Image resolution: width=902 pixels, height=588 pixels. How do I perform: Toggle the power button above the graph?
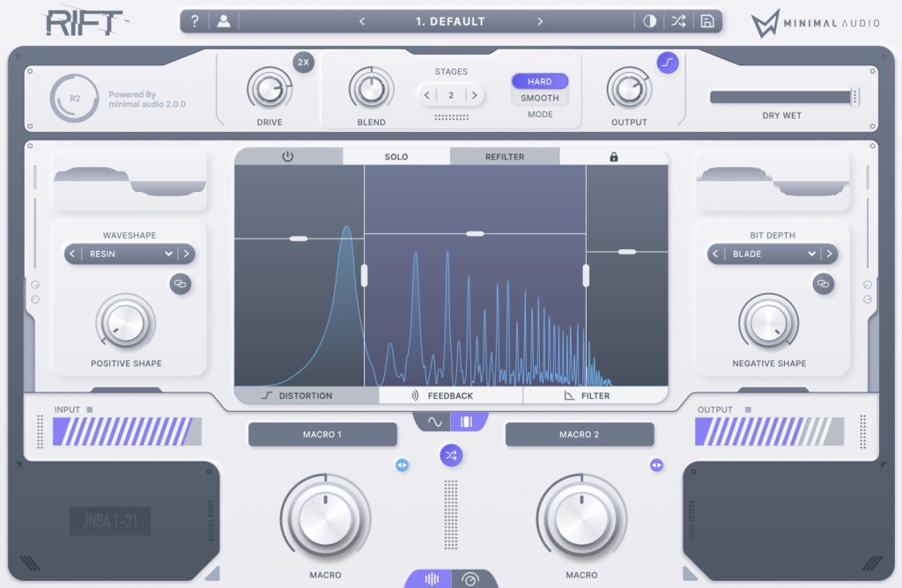coord(286,155)
